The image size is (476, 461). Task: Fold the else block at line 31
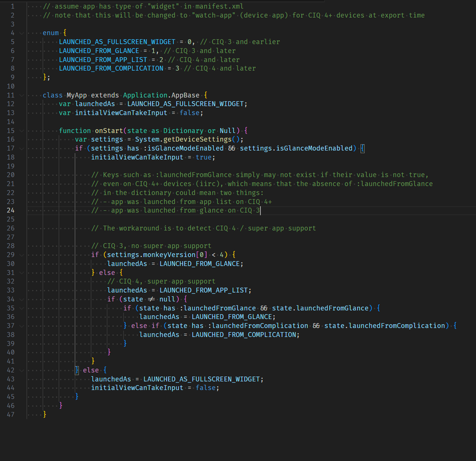click(x=21, y=273)
